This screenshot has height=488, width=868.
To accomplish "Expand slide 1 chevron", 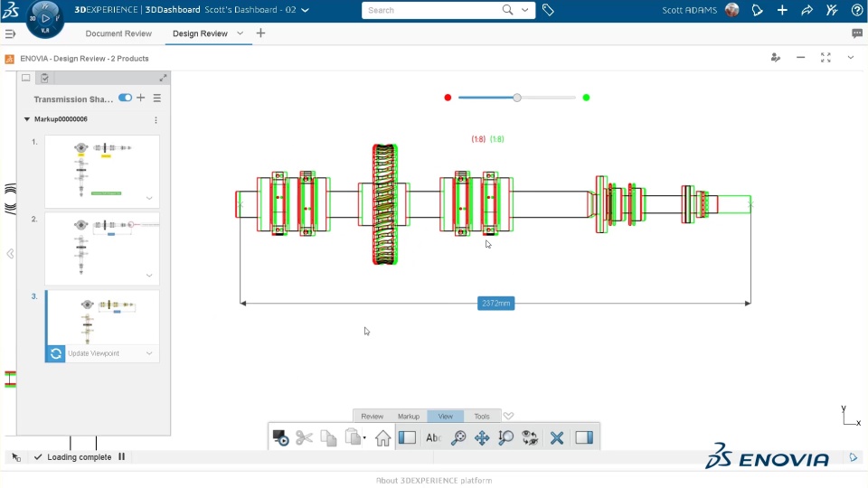I will pyautogui.click(x=149, y=198).
